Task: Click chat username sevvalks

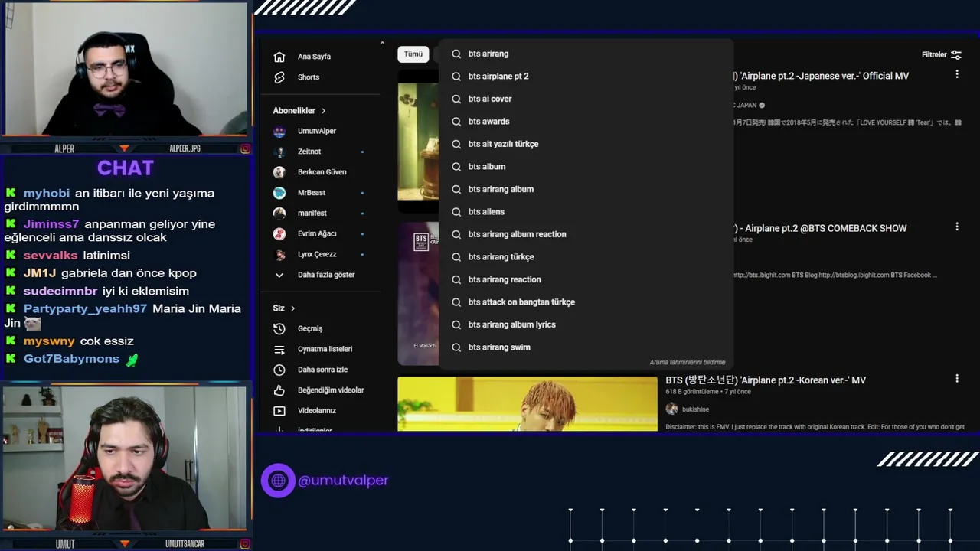Action: tap(51, 256)
